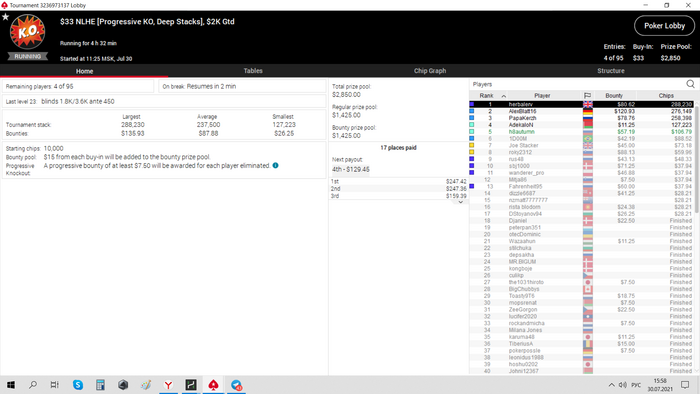700x394 pixels.
Task: Select player row ZeeGorgon
Action: (x=582, y=310)
